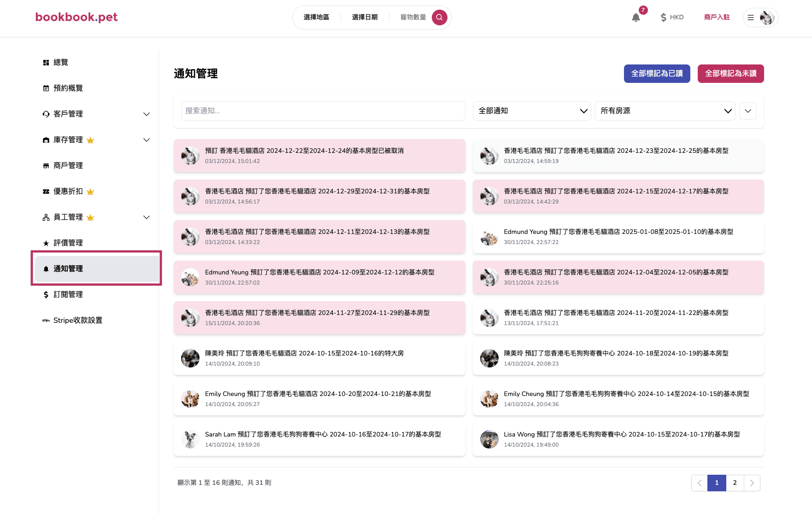Click the bookbook.pet logo
Image resolution: width=812 pixels, height=524 pixels.
76,17
